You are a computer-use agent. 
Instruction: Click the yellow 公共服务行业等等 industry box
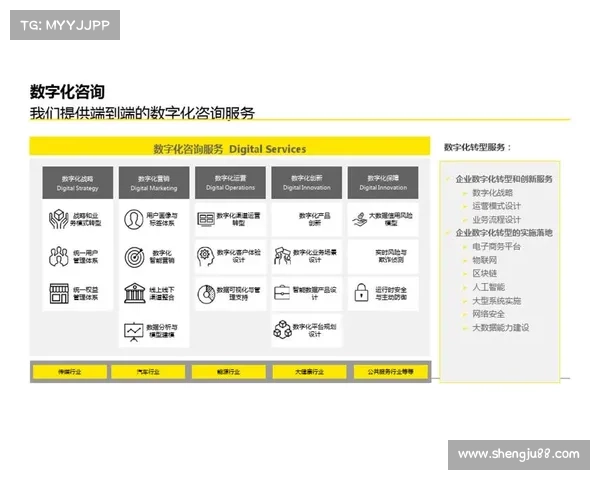391,372
